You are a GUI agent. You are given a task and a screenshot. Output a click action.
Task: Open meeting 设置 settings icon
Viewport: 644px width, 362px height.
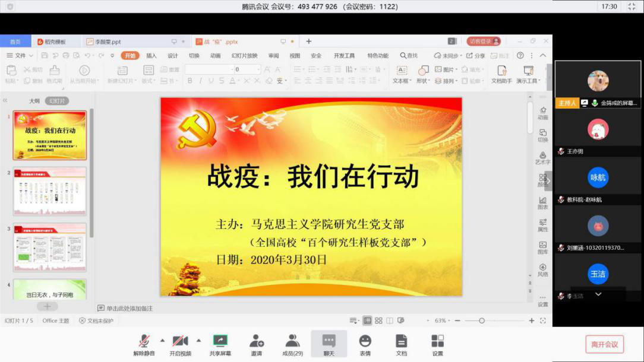(x=437, y=345)
